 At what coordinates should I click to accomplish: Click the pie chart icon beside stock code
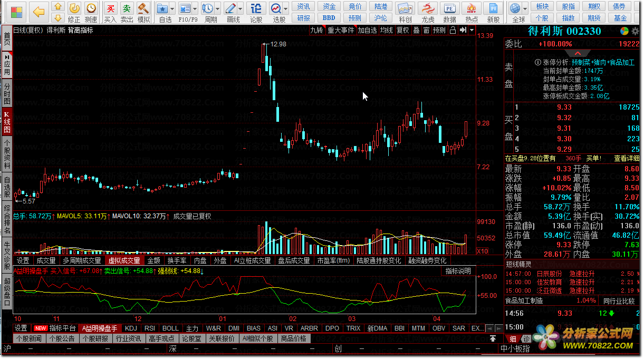click(624, 31)
